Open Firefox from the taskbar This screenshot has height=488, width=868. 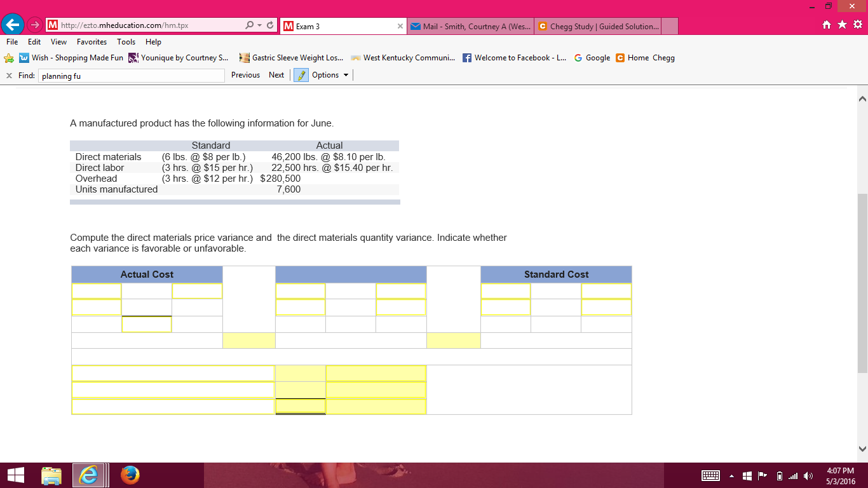click(x=130, y=475)
